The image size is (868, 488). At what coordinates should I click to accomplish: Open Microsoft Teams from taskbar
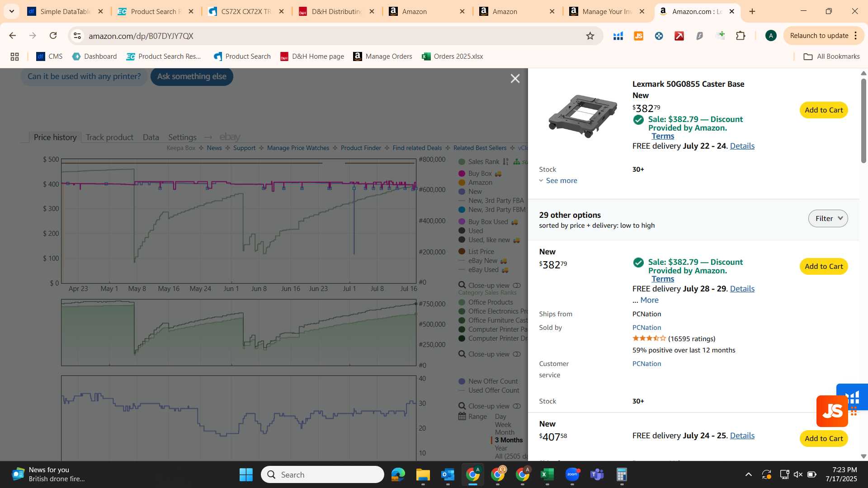[597, 474]
